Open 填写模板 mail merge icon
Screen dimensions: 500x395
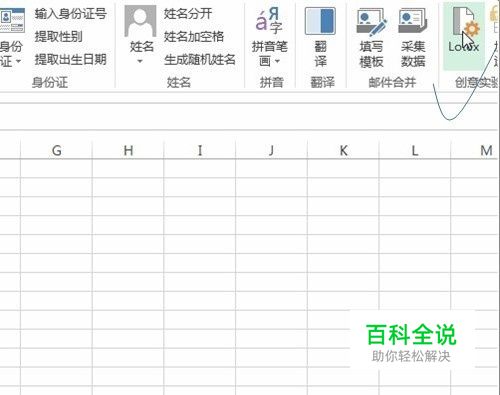pyautogui.click(x=371, y=22)
